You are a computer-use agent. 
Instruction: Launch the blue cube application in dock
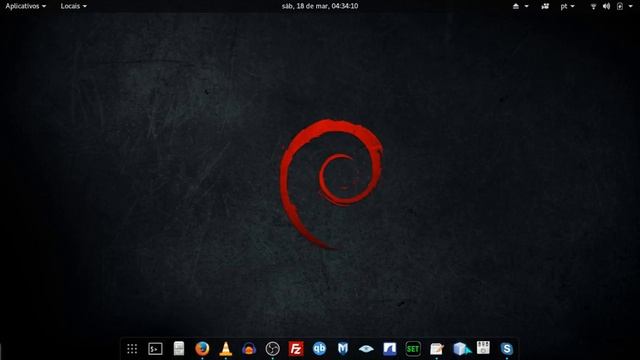461,349
